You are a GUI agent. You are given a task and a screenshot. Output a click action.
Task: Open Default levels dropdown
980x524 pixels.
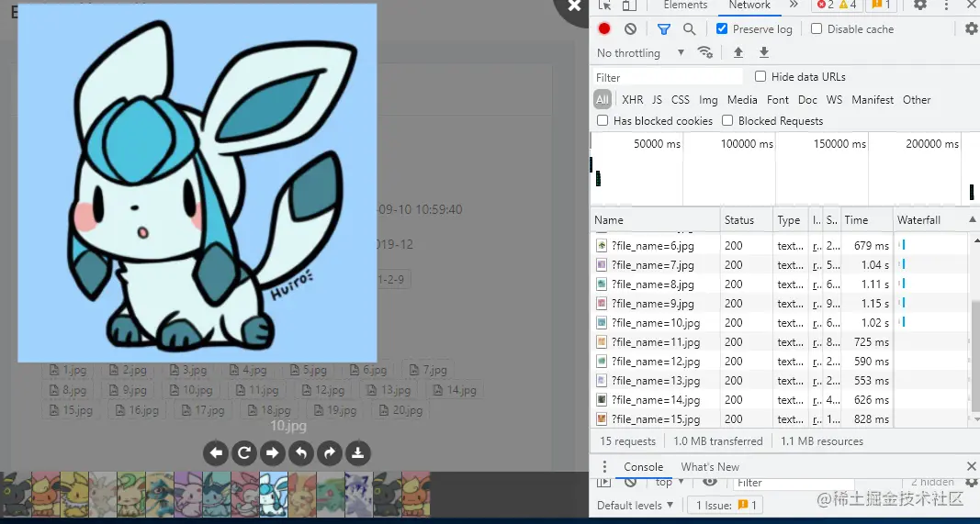coord(636,505)
